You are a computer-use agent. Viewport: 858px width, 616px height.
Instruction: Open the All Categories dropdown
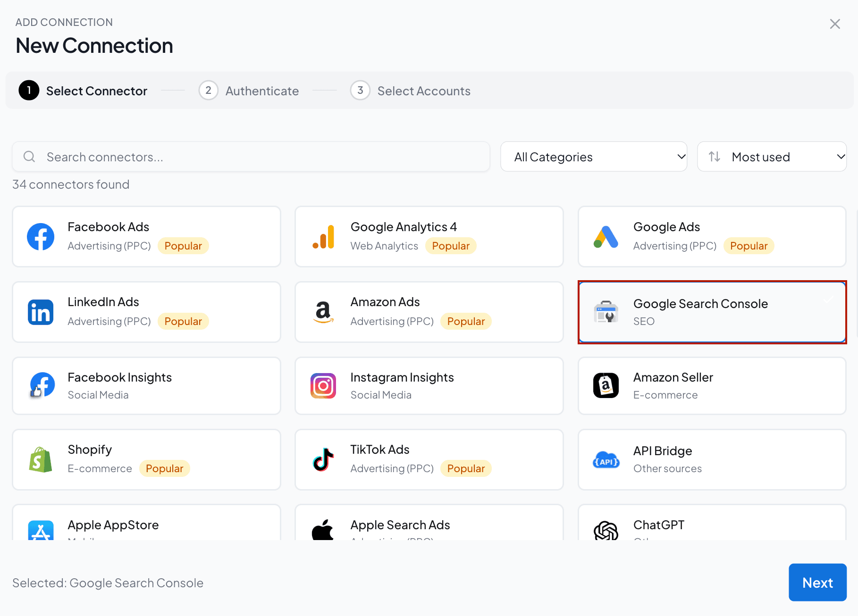[x=594, y=157]
